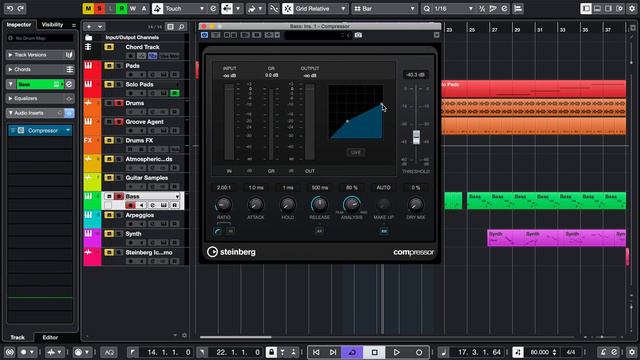The image size is (640, 360).
Task: Select the Guitar Samples track
Action: (x=147, y=178)
